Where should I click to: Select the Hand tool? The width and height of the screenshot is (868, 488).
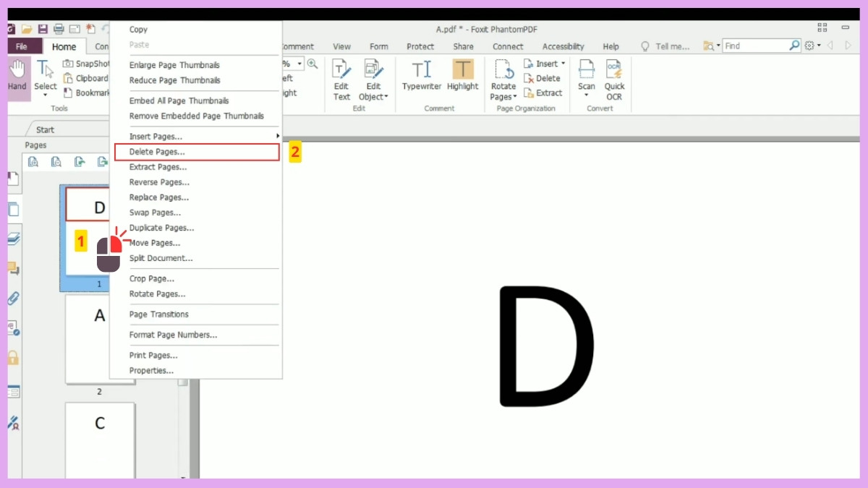(x=17, y=75)
